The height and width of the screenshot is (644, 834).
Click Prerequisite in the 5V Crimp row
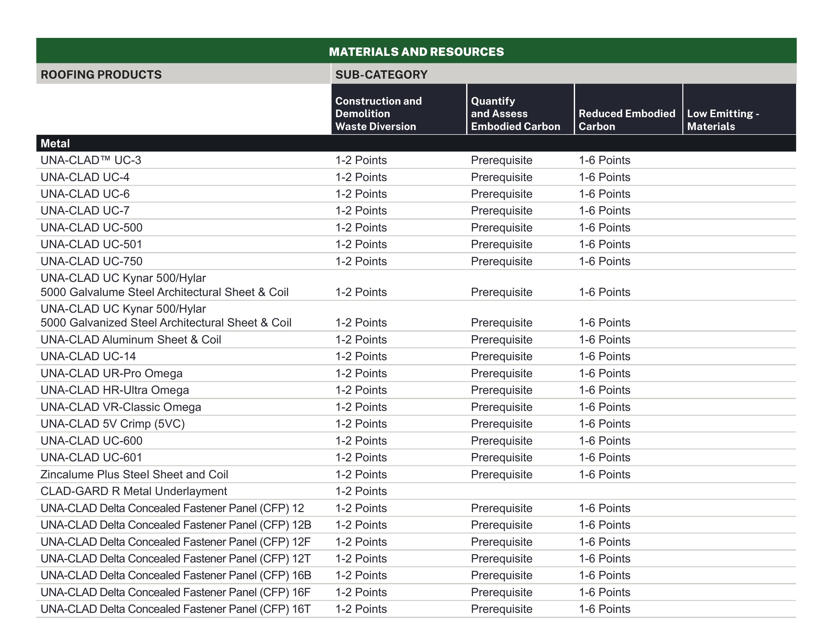point(501,424)
